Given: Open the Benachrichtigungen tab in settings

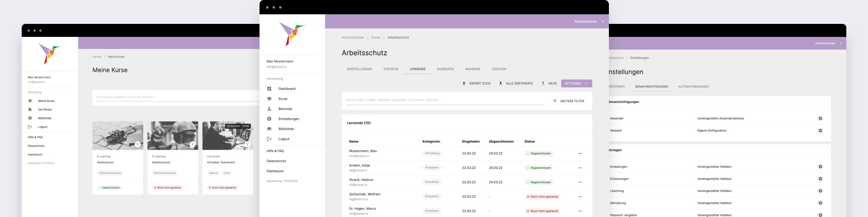Looking at the screenshot, I should (x=651, y=87).
